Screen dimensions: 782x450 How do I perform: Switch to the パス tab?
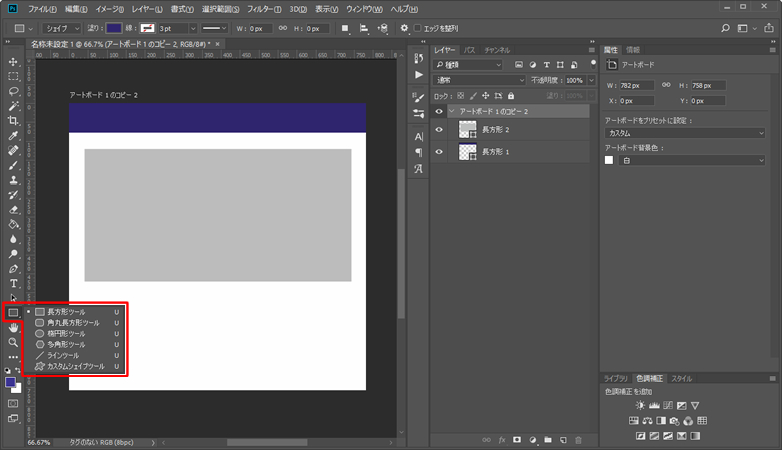(x=469, y=50)
